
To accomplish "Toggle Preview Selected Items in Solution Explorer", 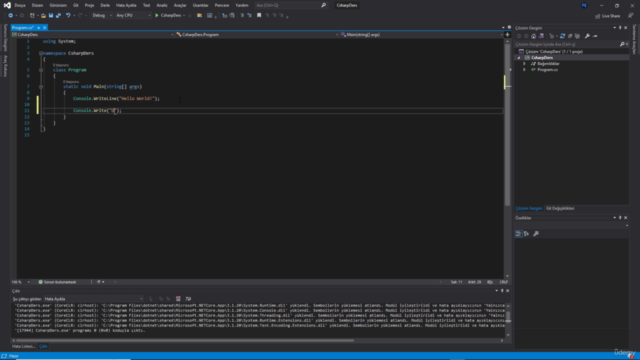I will [595, 36].
